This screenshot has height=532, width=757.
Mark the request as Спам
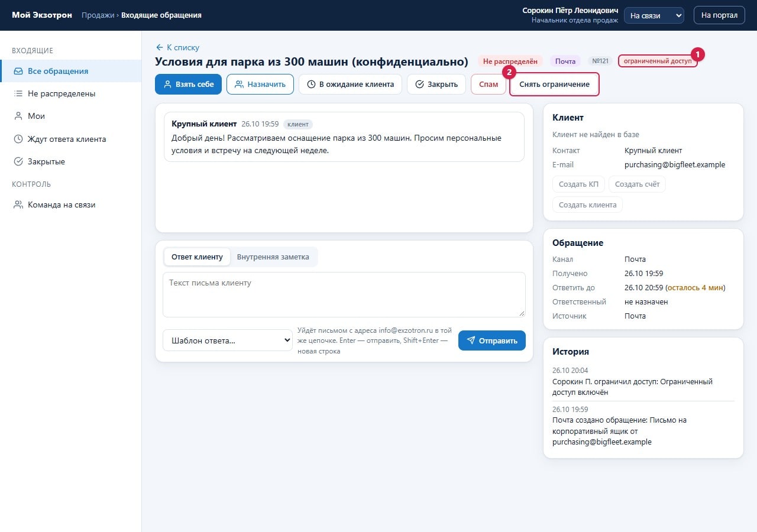pos(489,85)
